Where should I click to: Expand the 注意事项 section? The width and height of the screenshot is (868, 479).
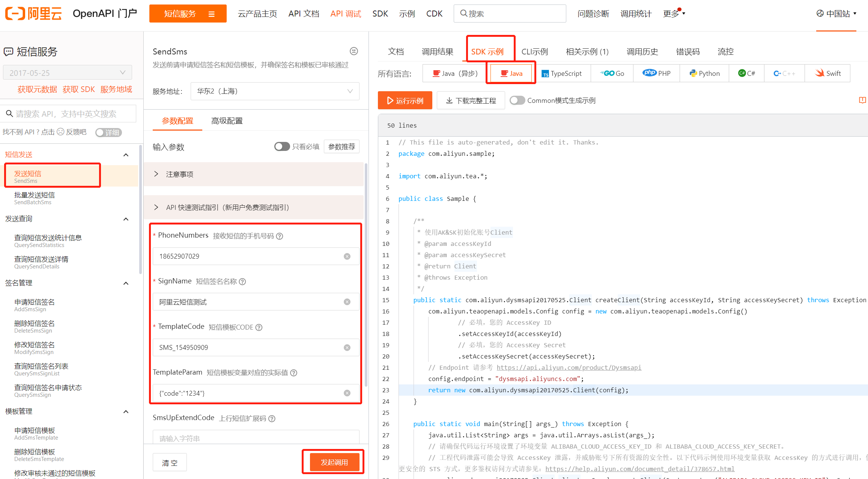pos(254,174)
